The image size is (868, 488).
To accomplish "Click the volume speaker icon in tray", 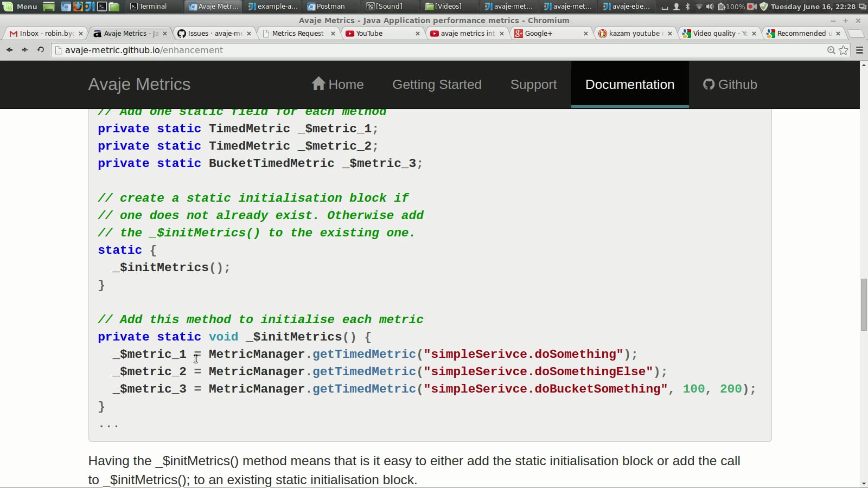I will pyautogui.click(x=710, y=7).
